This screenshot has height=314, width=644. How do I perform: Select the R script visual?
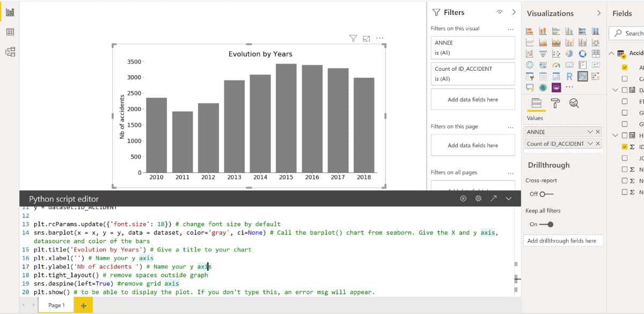click(x=569, y=76)
